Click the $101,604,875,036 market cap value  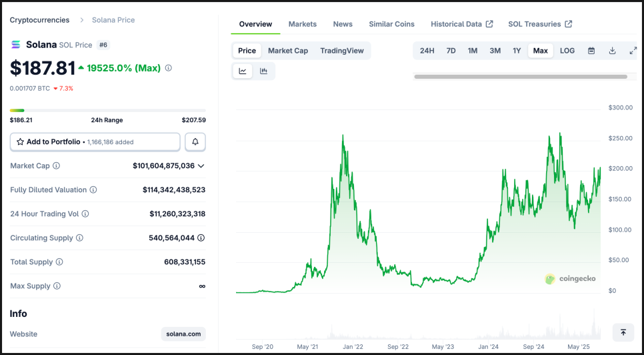point(163,166)
